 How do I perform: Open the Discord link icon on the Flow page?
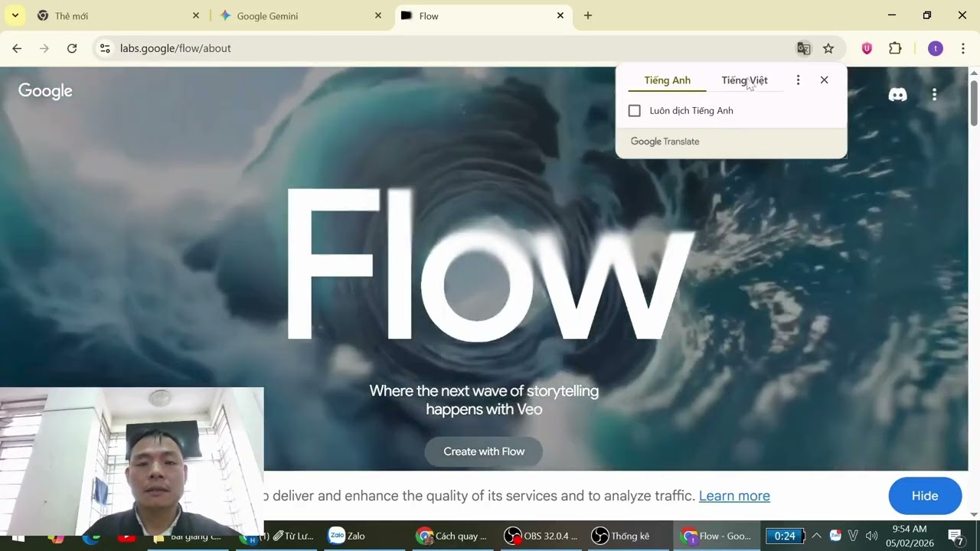(897, 95)
